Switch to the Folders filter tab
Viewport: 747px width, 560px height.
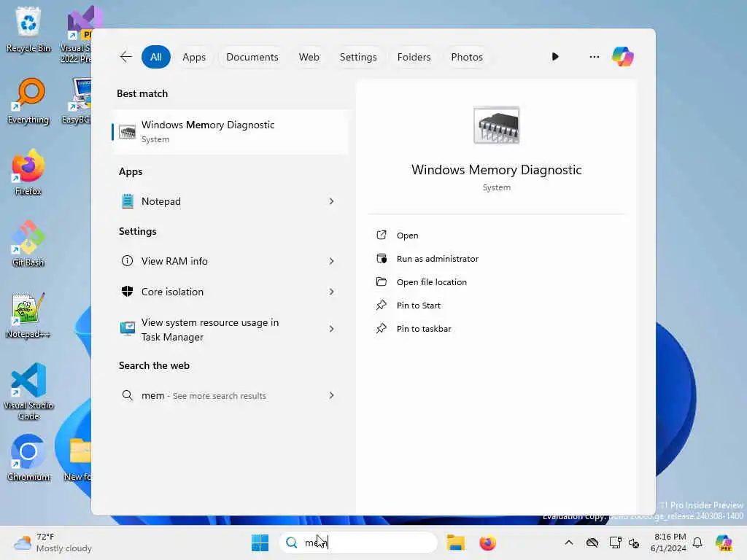pyautogui.click(x=414, y=57)
